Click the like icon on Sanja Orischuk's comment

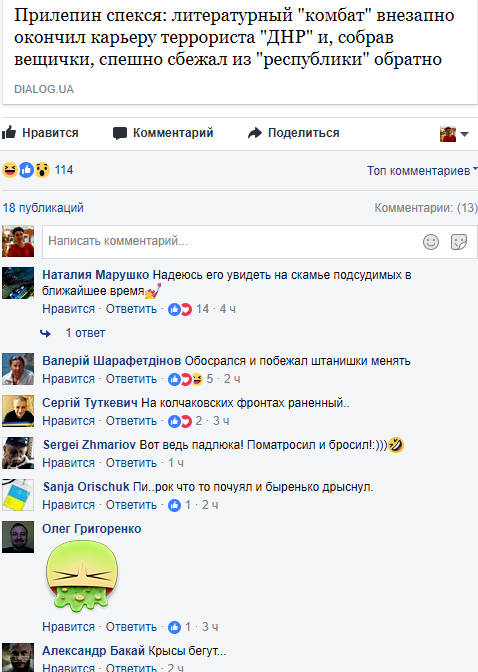coord(174,505)
